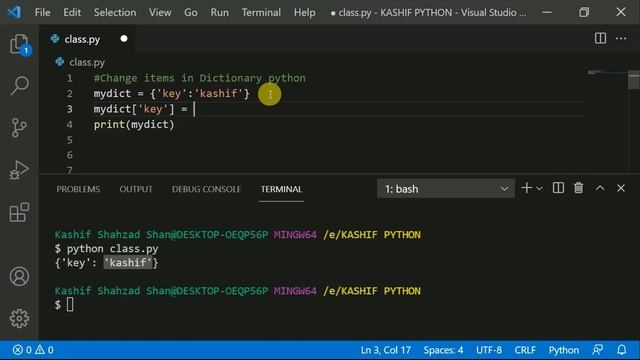Change end of line sequence 'CRLF'
640x360 pixels.
tap(525, 350)
